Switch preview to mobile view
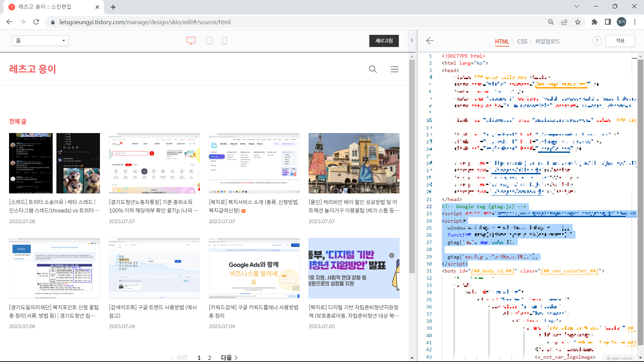The height and width of the screenshot is (362, 644). point(224,41)
